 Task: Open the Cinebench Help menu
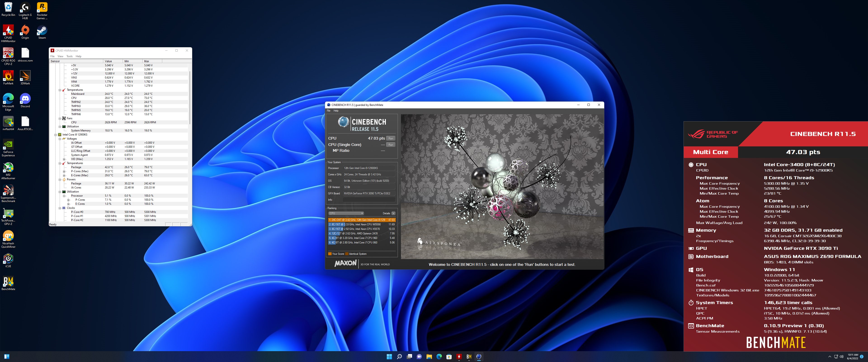(336, 111)
